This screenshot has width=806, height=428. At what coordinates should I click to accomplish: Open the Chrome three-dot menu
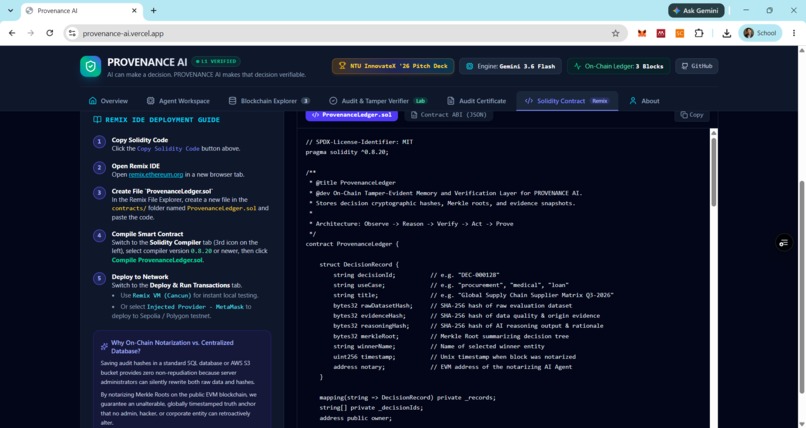point(794,33)
